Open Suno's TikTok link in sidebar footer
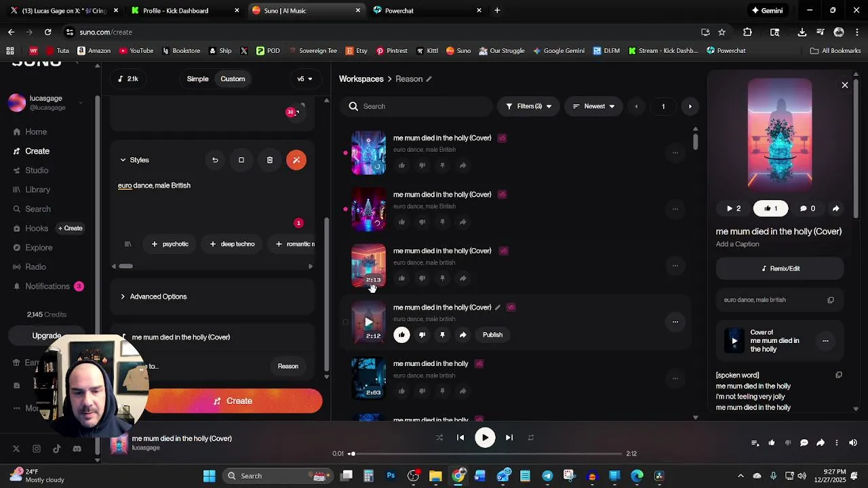The image size is (868, 488). [57, 449]
